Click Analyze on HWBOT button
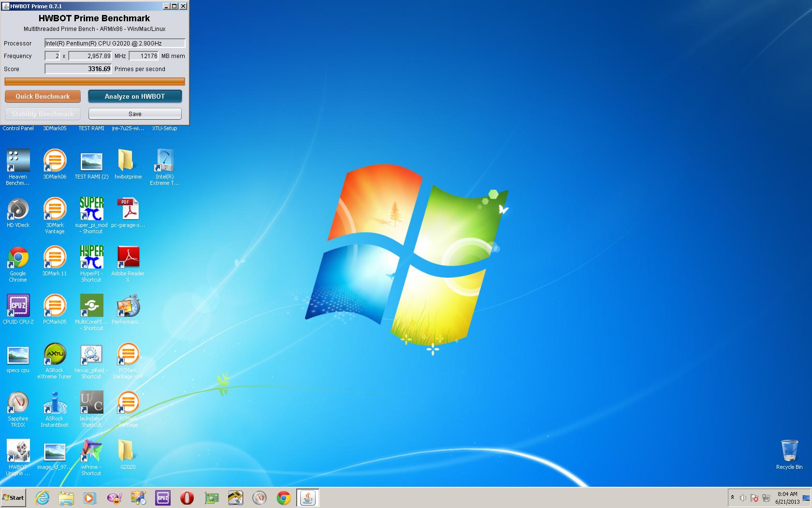The image size is (812, 508). [135, 96]
